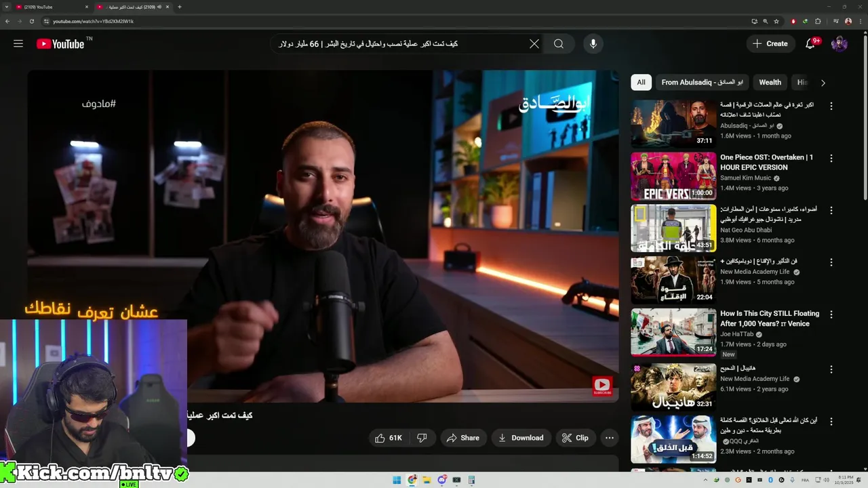Open options for One Piece OST video
The width and height of the screenshot is (868, 488).
pos(831,158)
